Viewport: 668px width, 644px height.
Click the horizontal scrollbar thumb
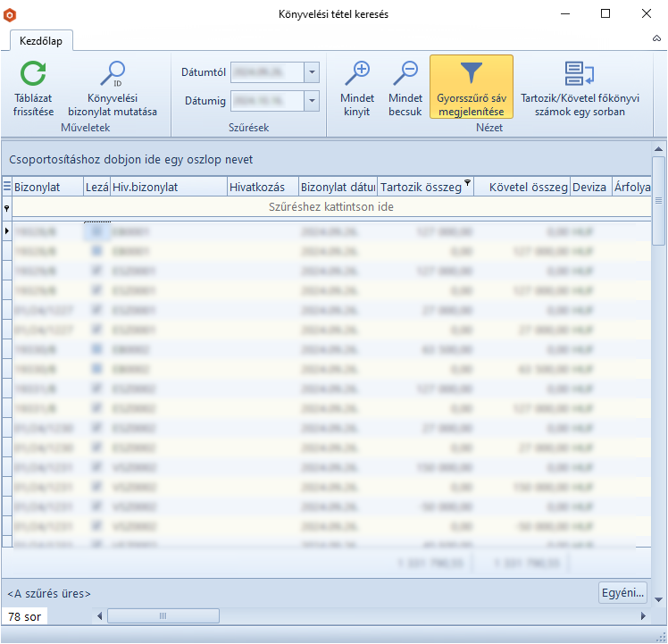click(x=163, y=615)
